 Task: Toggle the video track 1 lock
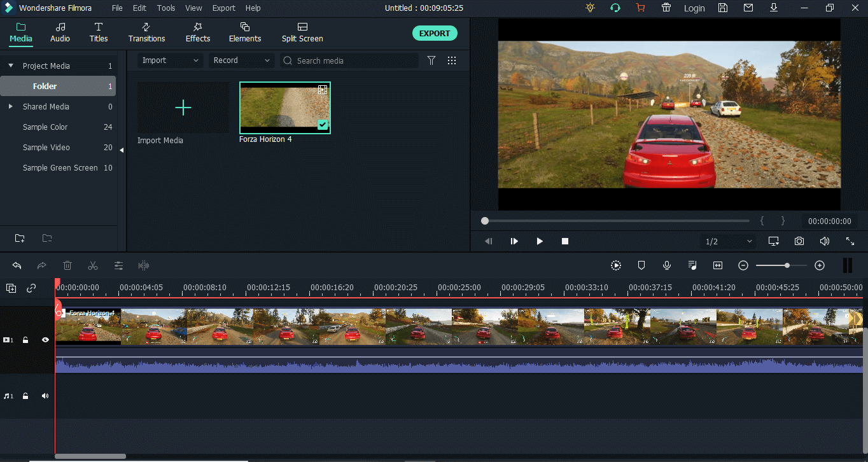coord(25,340)
